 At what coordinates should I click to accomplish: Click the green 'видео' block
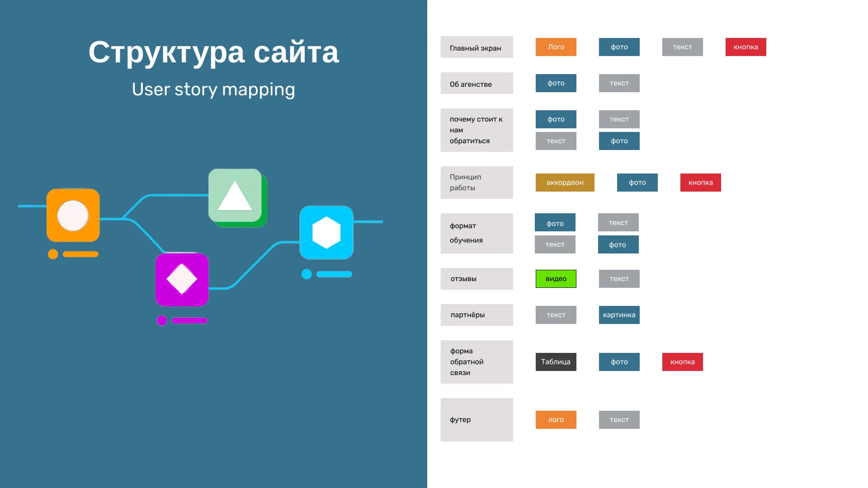coord(556,279)
